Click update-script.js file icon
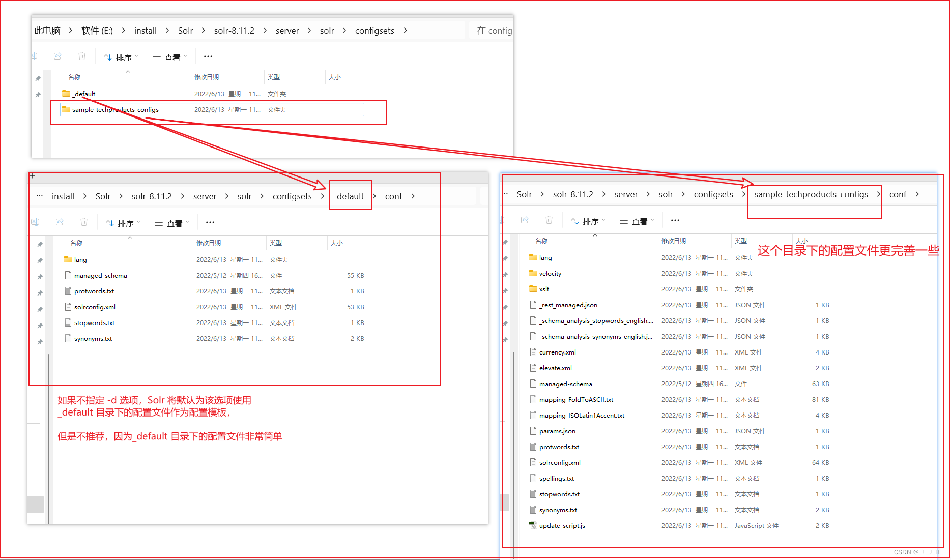The image size is (951, 560). point(533,525)
